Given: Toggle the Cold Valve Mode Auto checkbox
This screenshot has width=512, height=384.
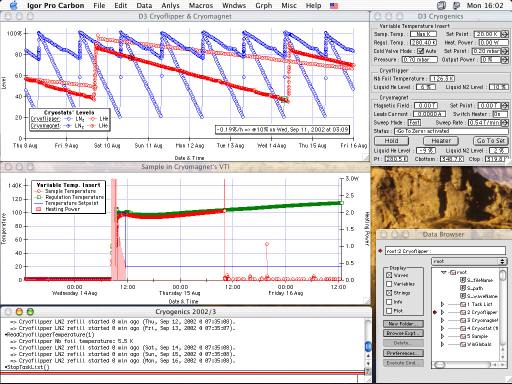Looking at the screenshot, I should tap(420, 51).
